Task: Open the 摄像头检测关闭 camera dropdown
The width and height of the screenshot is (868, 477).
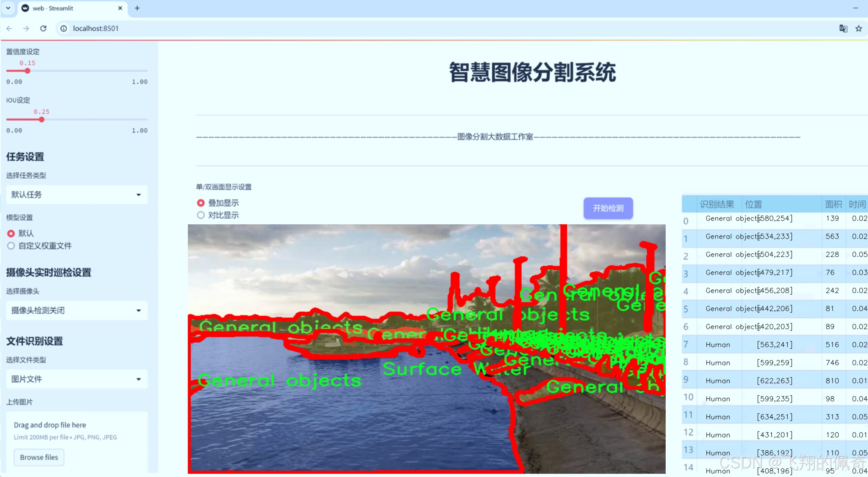Action: click(77, 310)
